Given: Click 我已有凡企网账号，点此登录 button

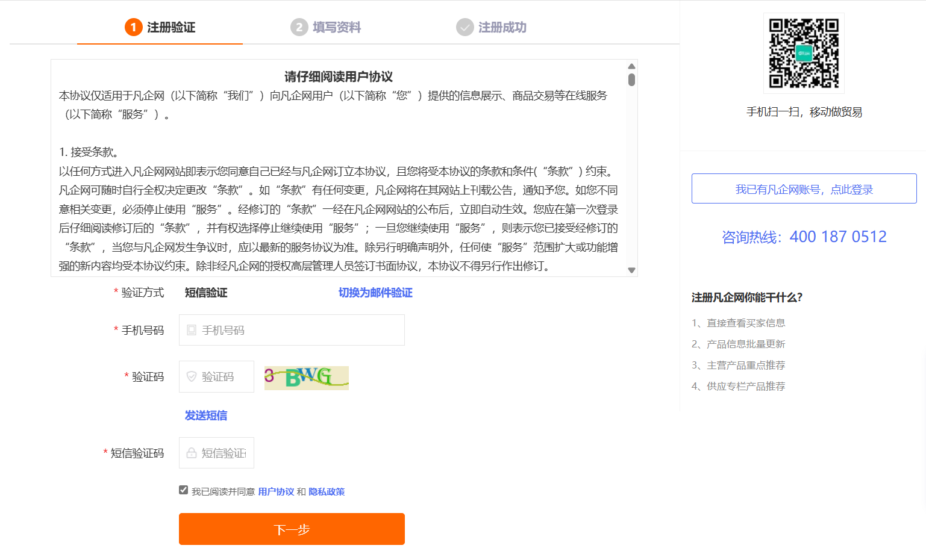Looking at the screenshot, I should [804, 188].
